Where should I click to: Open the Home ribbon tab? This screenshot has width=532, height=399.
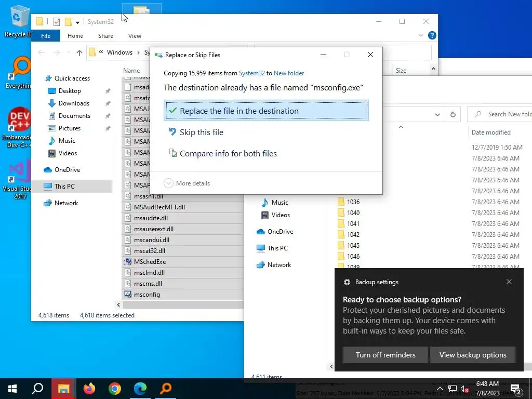click(75, 36)
